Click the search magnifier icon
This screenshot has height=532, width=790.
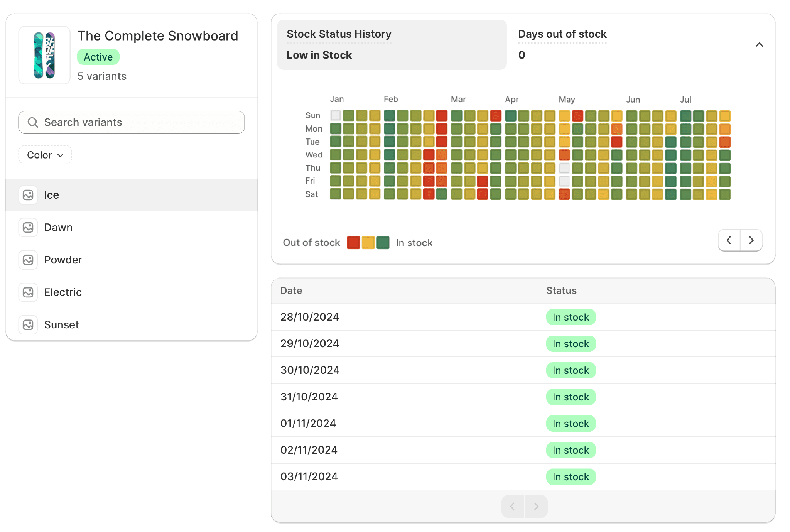(33, 122)
